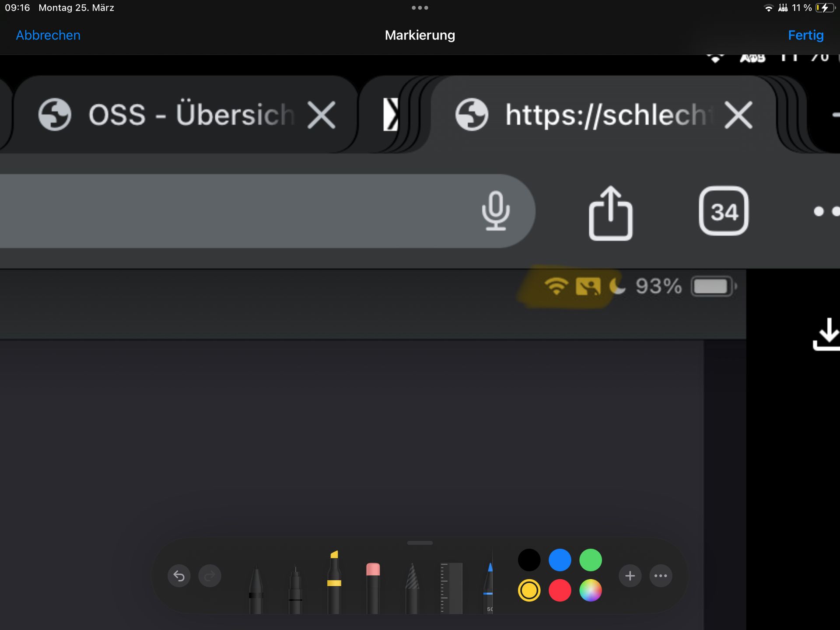
Task: Select the pencil tool
Action: tap(412, 588)
